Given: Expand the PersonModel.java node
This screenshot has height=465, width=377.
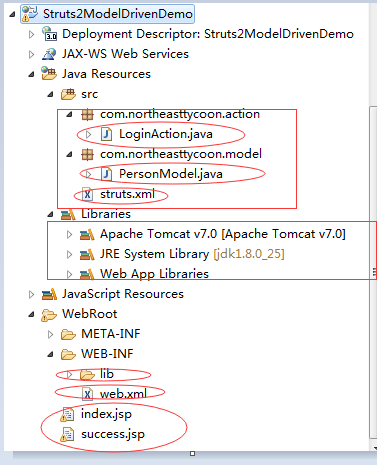Looking at the screenshot, I should pyautogui.click(x=88, y=174).
